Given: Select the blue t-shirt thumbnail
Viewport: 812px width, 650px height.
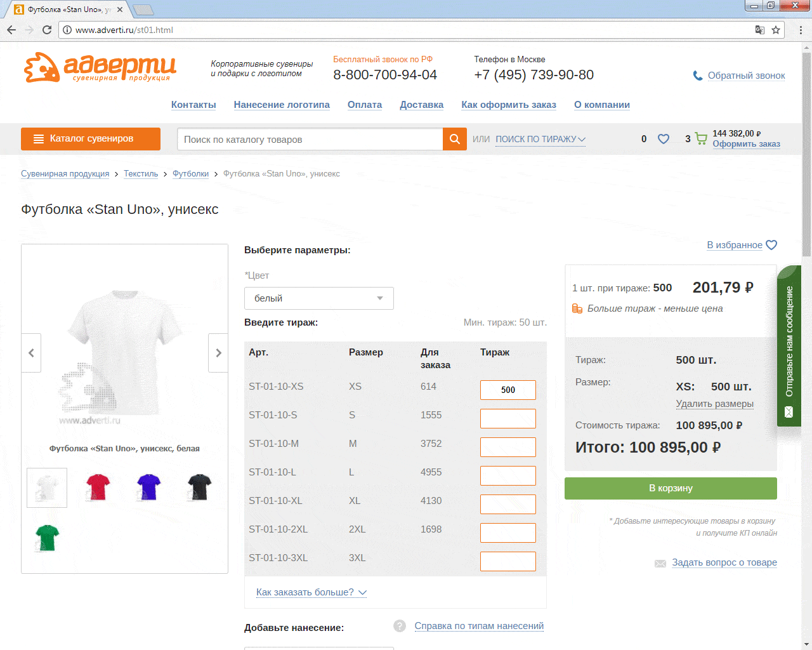Looking at the screenshot, I should point(148,487).
